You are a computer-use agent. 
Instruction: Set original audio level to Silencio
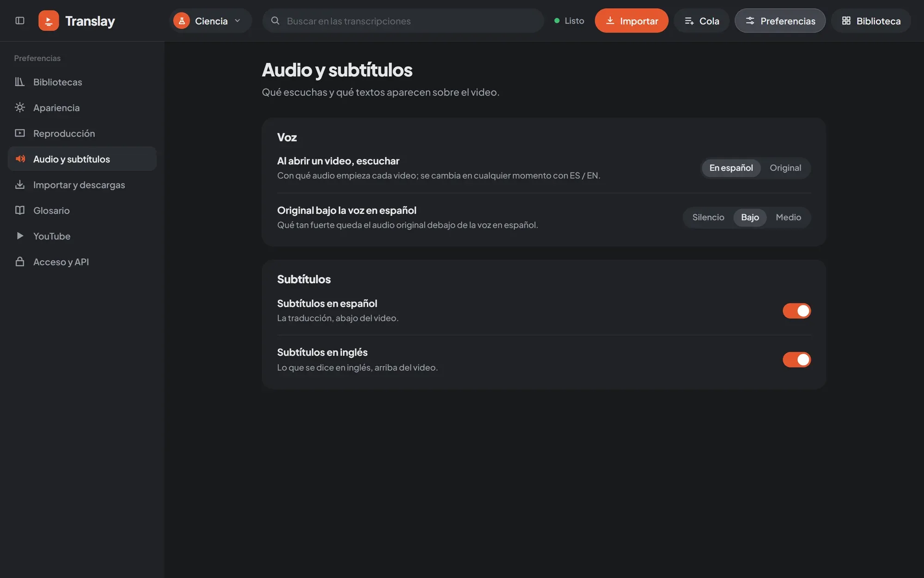coord(708,217)
